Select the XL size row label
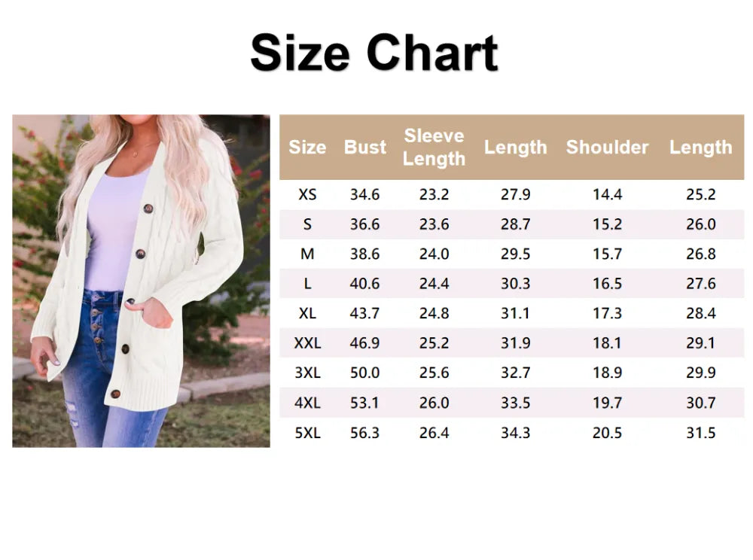This screenshot has height=560, width=753. click(x=307, y=313)
